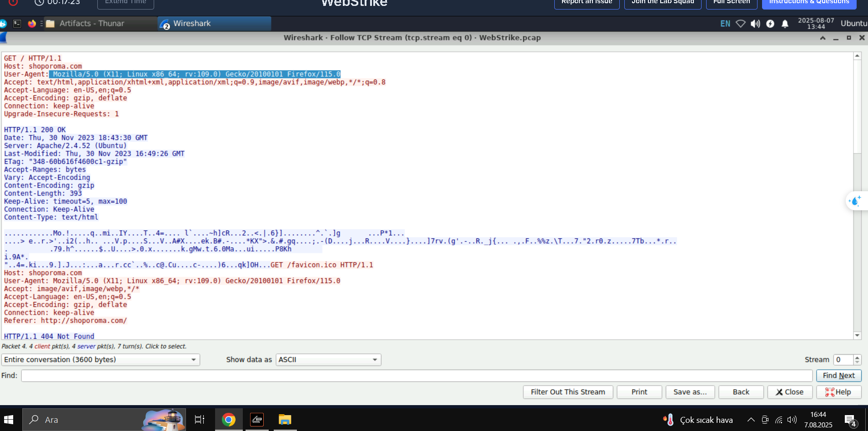Open the terminal launcher in the Ubuntu panel

17,24
